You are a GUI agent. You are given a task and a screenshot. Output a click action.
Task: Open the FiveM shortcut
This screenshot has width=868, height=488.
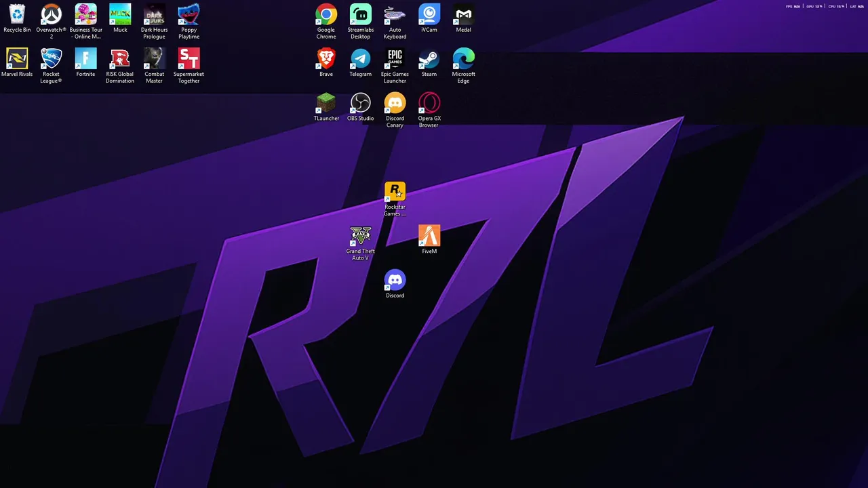[429, 239]
